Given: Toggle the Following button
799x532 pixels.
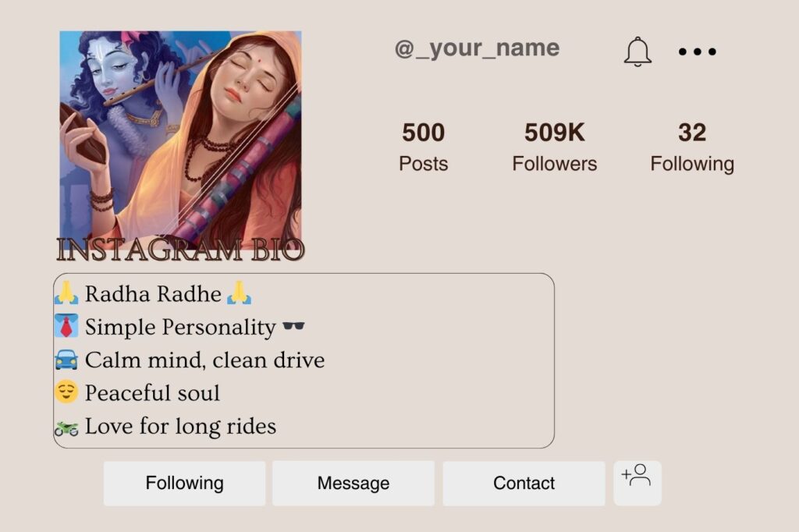Looking at the screenshot, I should click(x=184, y=483).
